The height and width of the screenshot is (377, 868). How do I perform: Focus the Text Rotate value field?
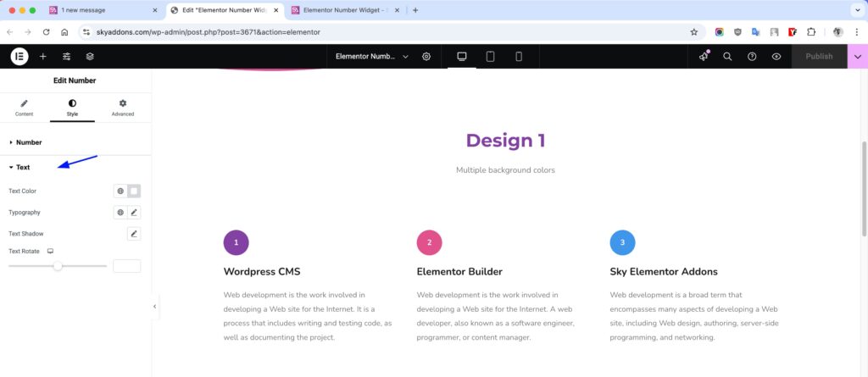point(127,266)
